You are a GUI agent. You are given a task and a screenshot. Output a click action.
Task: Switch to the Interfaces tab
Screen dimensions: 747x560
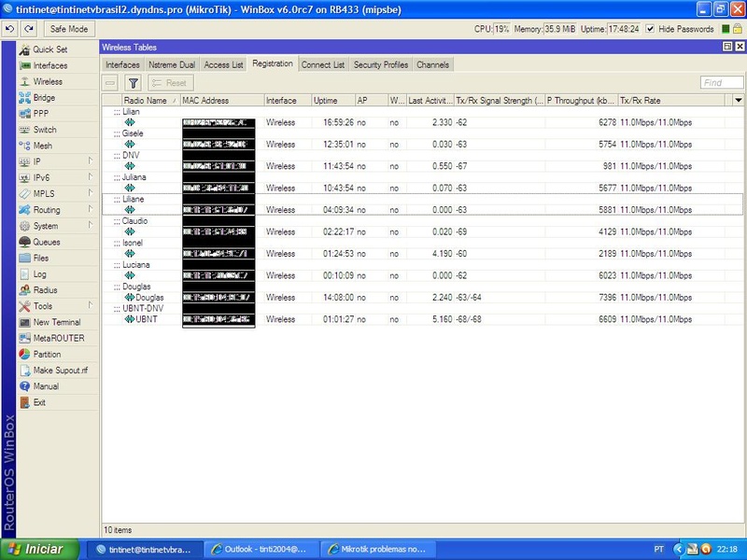coord(122,64)
